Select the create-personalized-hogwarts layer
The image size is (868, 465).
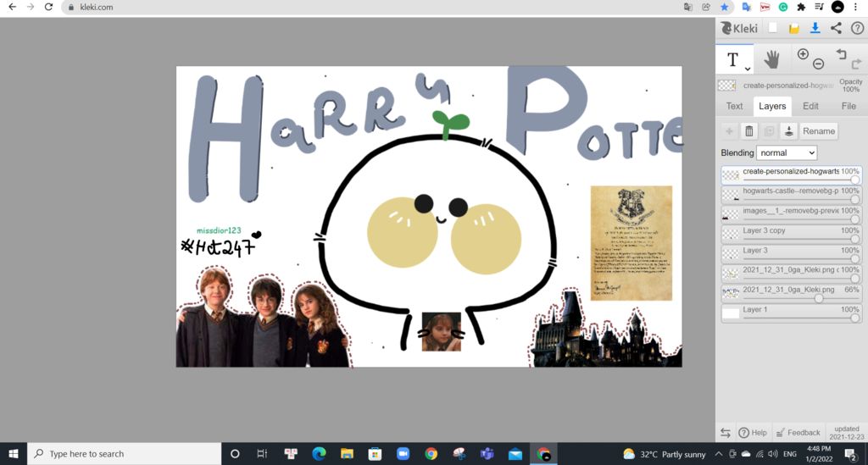click(791, 174)
